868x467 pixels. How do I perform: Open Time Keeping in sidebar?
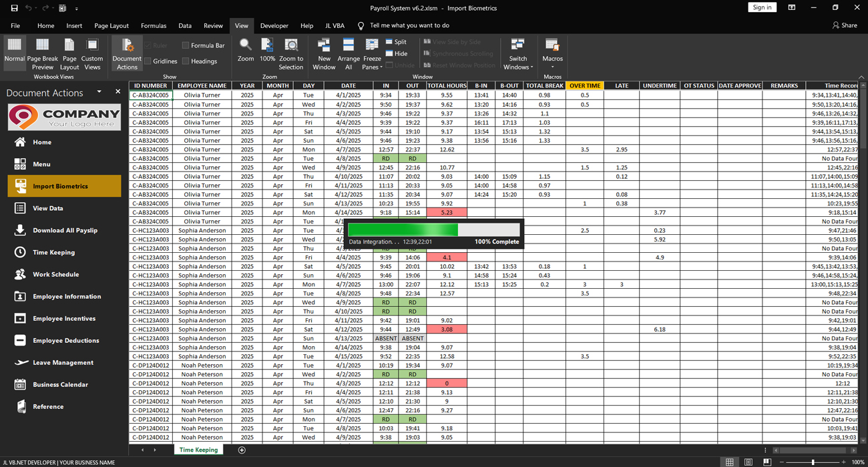click(64, 252)
